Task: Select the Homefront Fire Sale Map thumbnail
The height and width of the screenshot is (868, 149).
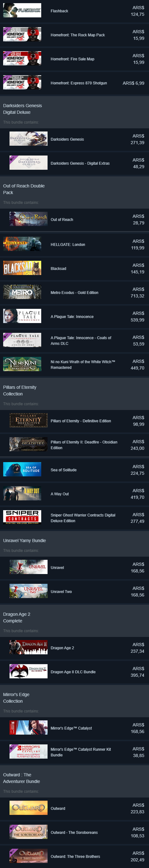Action: tap(22, 58)
